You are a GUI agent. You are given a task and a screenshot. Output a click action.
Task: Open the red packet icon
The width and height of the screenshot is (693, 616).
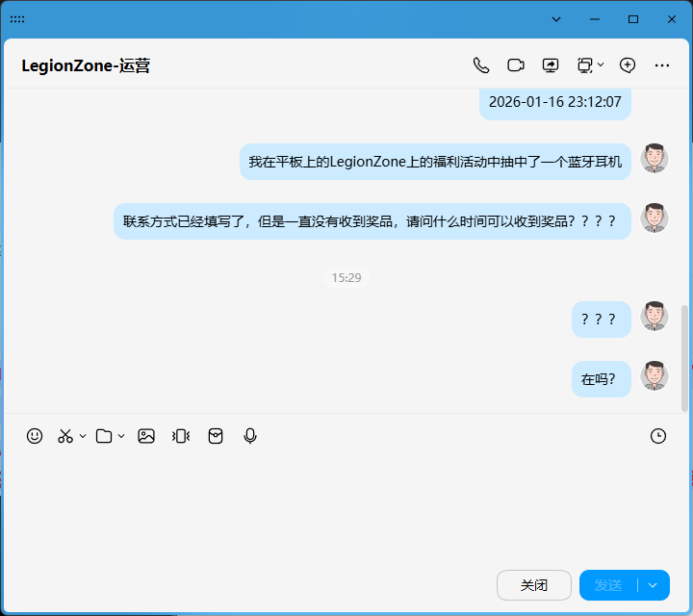tap(216, 436)
